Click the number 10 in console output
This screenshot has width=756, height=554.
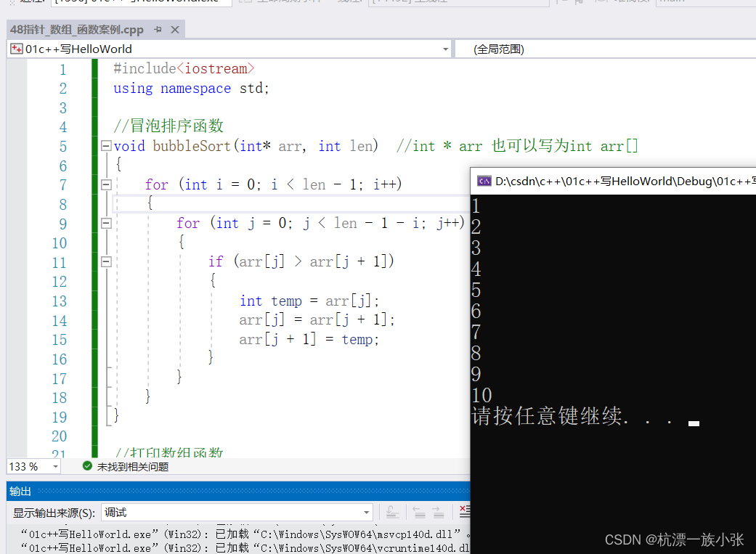481,396
